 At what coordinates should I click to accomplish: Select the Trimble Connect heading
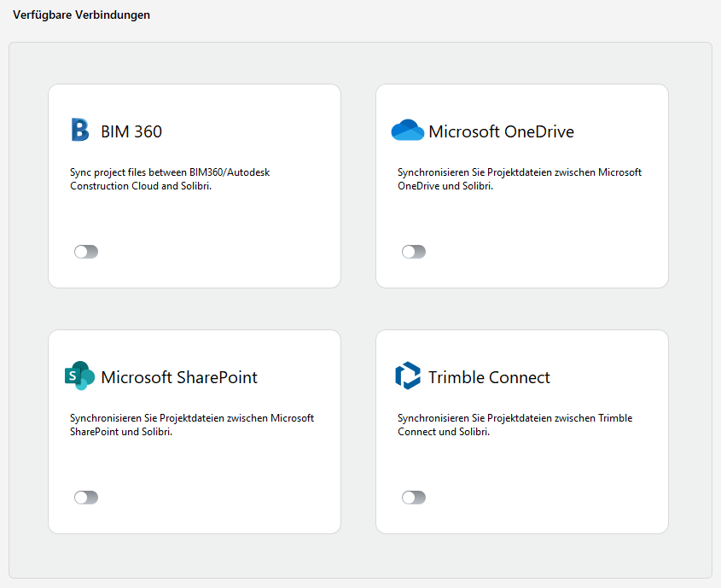[489, 377]
